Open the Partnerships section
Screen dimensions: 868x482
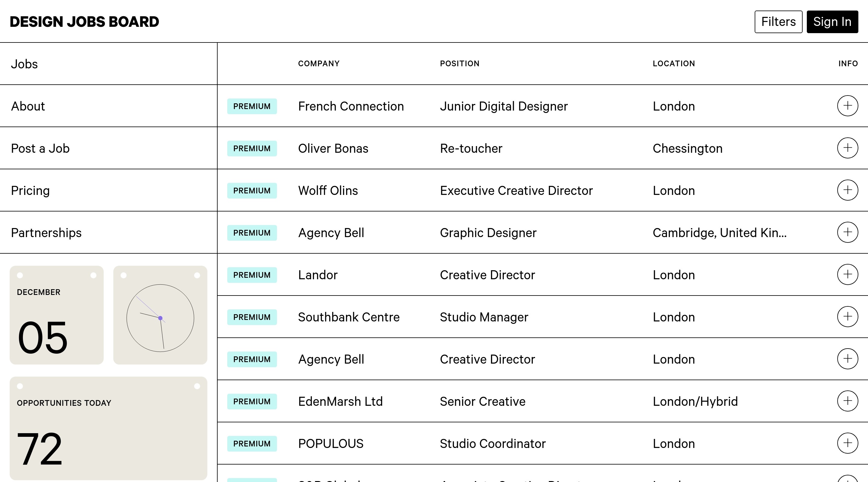coord(46,233)
